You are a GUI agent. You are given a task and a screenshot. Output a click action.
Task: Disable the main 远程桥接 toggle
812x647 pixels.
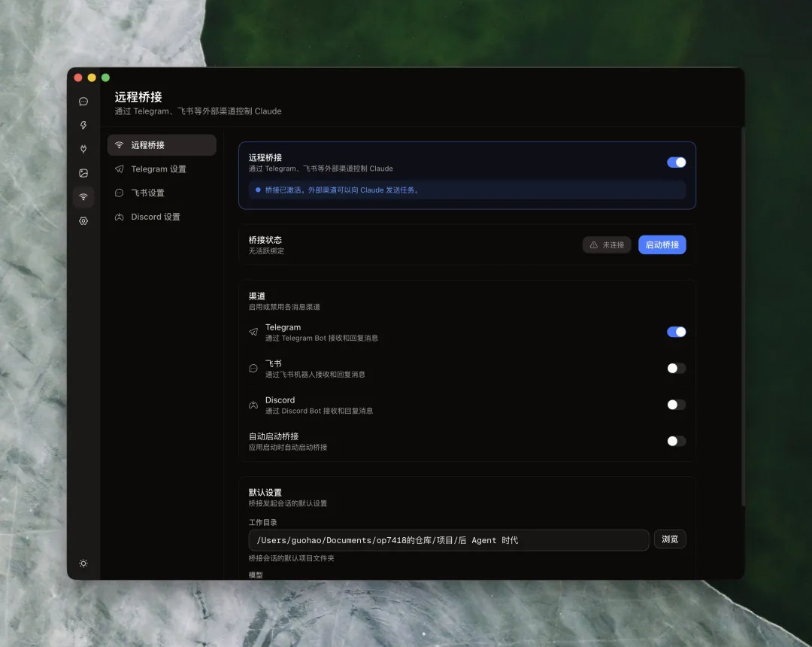676,163
